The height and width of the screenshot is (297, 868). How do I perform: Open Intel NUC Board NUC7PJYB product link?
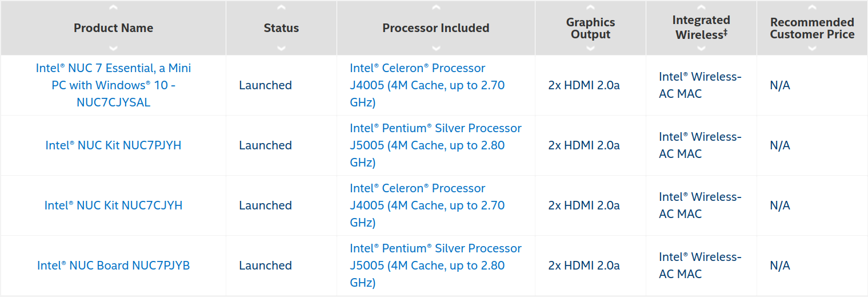click(113, 266)
